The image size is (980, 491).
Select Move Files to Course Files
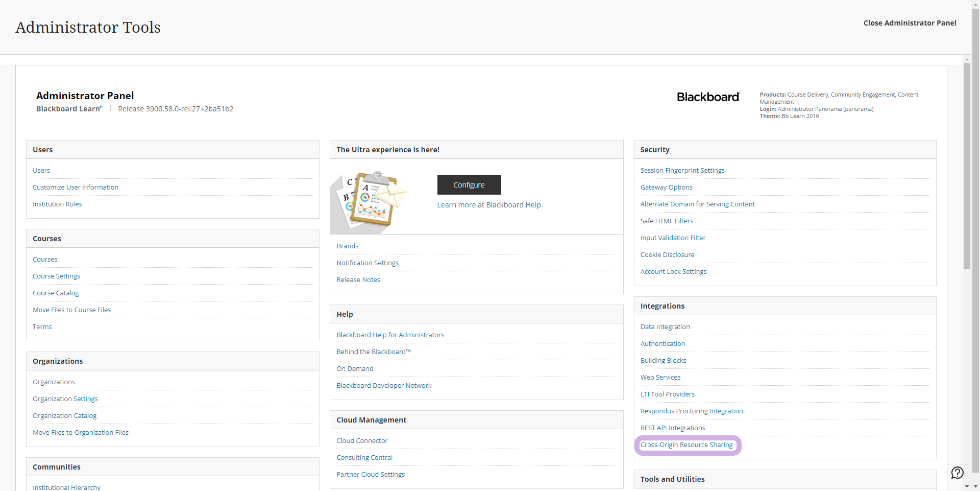click(x=72, y=310)
